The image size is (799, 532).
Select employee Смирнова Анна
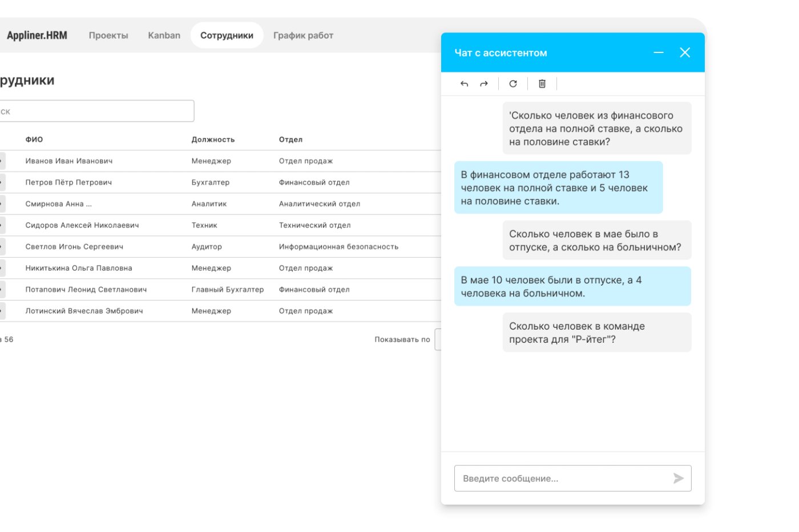[x=58, y=204]
